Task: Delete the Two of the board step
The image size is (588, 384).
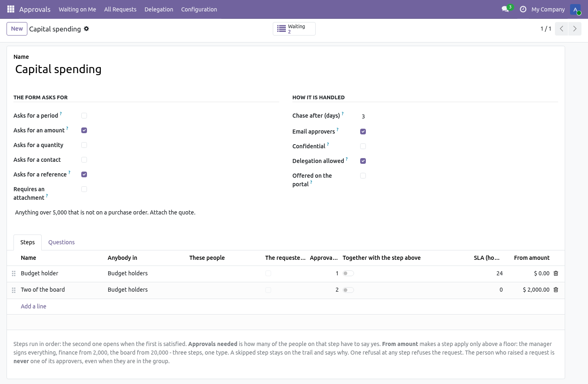Action: (556, 290)
